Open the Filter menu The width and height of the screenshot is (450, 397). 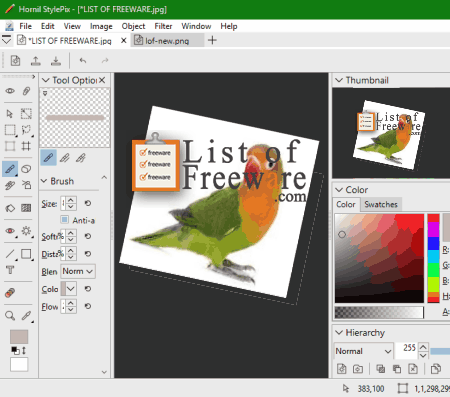pos(163,26)
